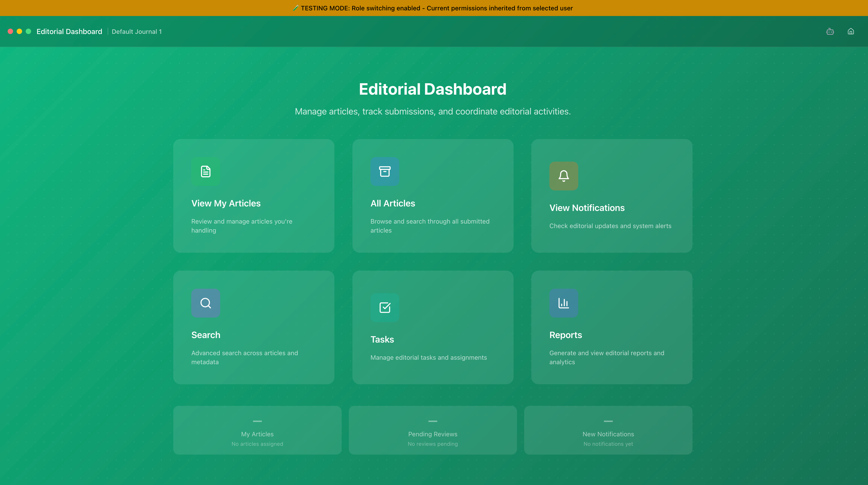Click the 'Manage articles, track submissions' subtitle
This screenshot has width=868, height=485.
(433, 111)
